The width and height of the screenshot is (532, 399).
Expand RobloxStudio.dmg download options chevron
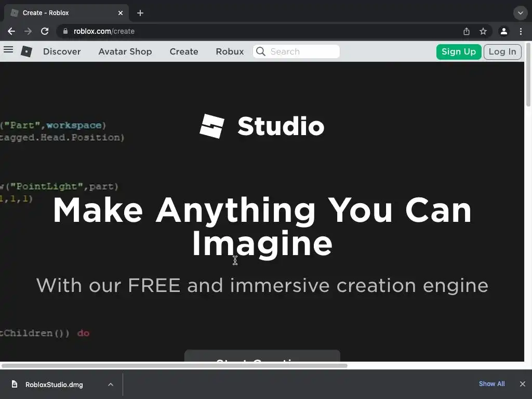click(111, 384)
